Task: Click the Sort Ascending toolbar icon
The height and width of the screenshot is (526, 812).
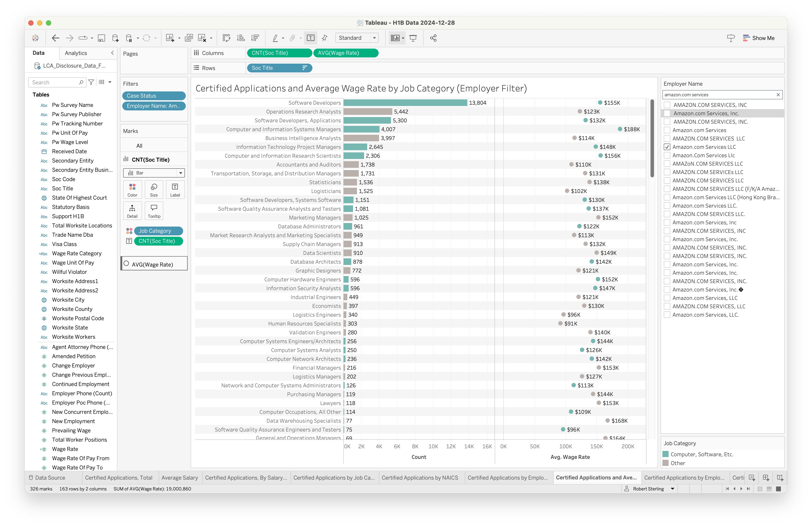Action: coord(241,38)
